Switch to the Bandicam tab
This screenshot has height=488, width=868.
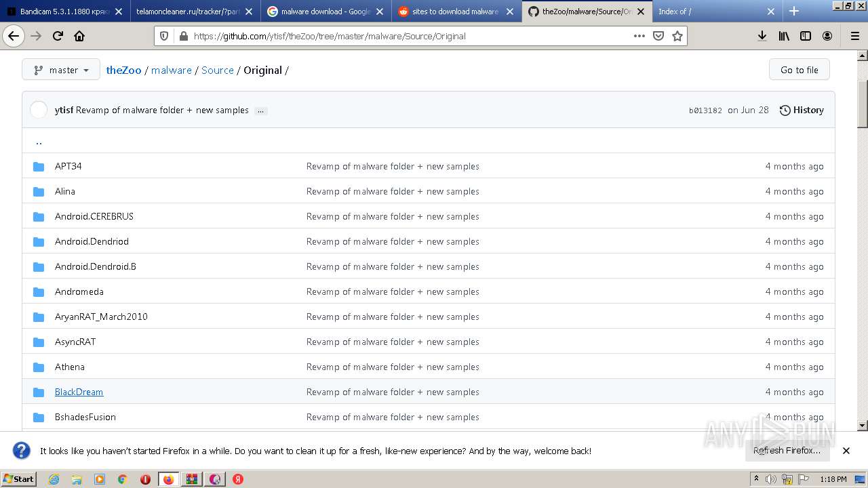tap(65, 11)
